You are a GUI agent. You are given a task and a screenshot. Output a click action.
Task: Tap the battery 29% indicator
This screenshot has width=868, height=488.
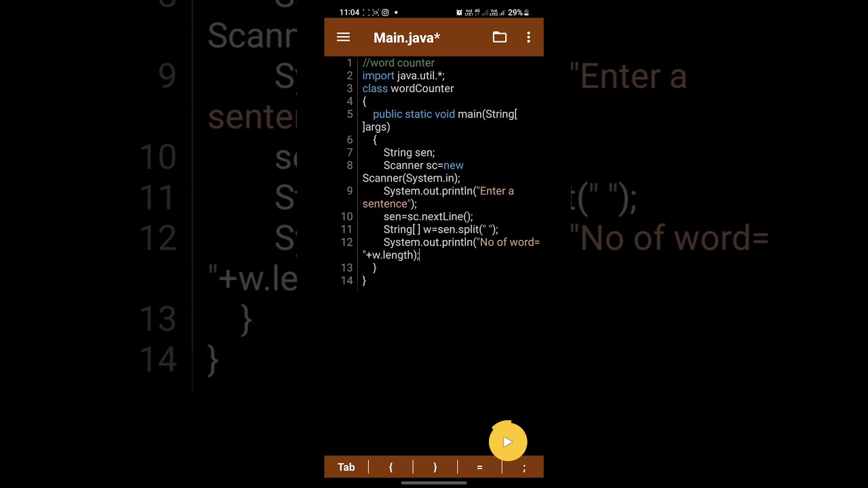518,12
